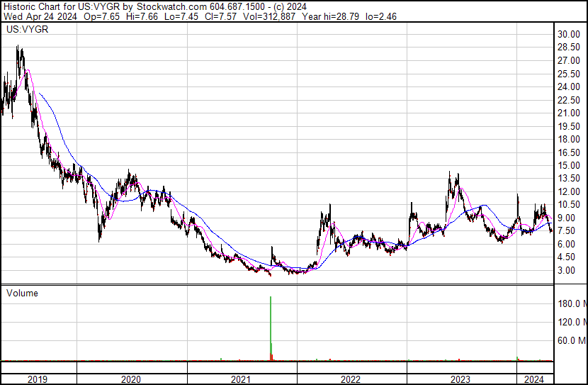Click the Year hi=28.79 value

(x=330, y=16)
